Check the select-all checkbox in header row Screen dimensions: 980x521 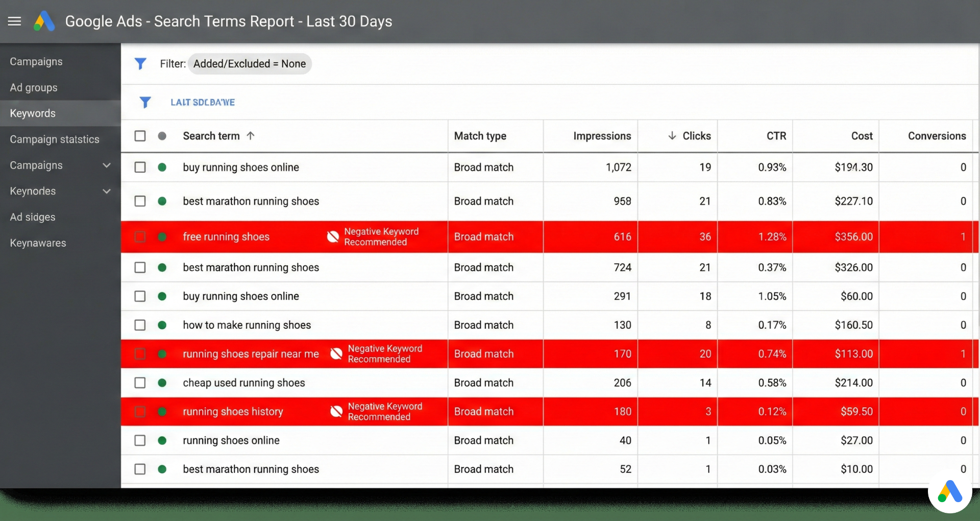[140, 136]
